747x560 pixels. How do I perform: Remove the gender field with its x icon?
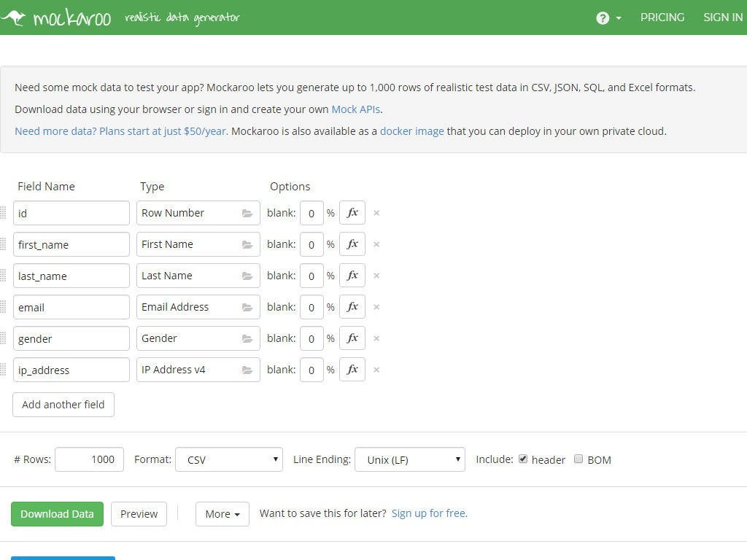coord(376,338)
